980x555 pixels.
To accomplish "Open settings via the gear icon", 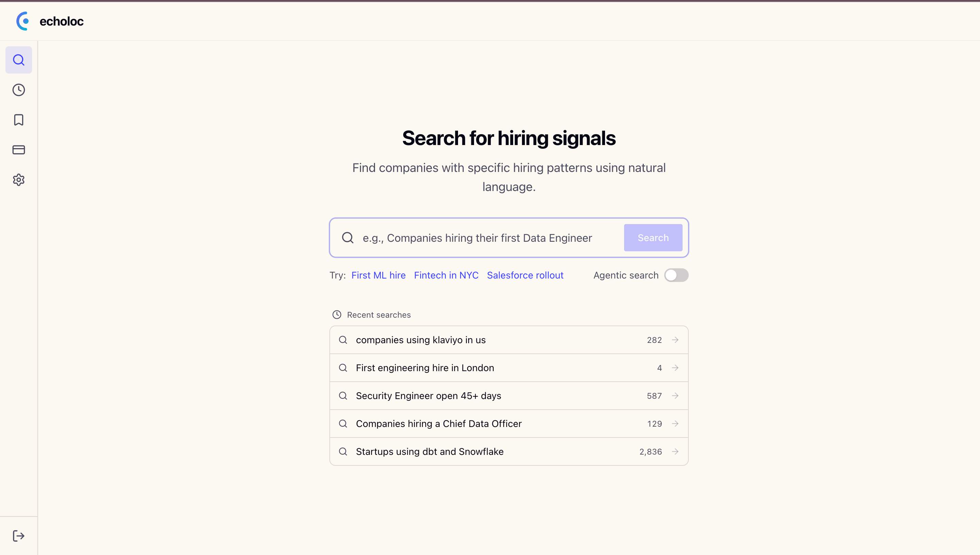I will [18, 180].
